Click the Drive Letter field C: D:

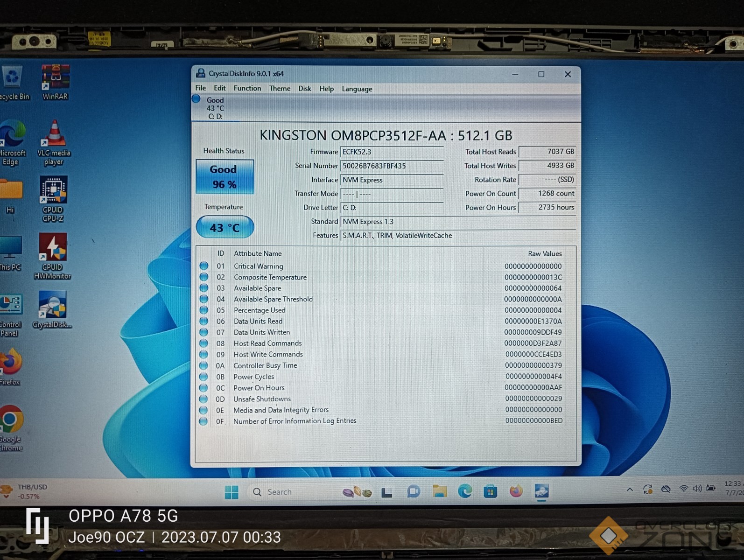392,208
